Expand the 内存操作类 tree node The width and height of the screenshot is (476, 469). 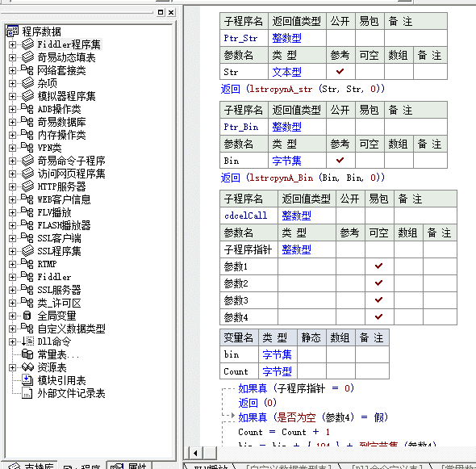(12, 135)
